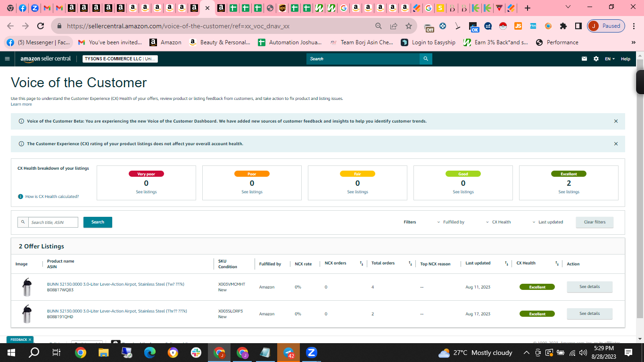Click the 'Search title, ASIN' input field
The image size is (644, 362).
(53, 222)
